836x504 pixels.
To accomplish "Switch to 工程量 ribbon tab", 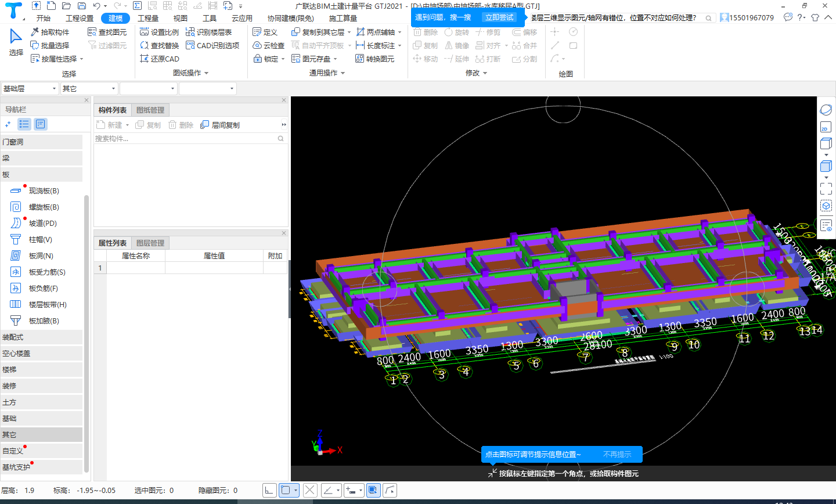I will pos(148,18).
